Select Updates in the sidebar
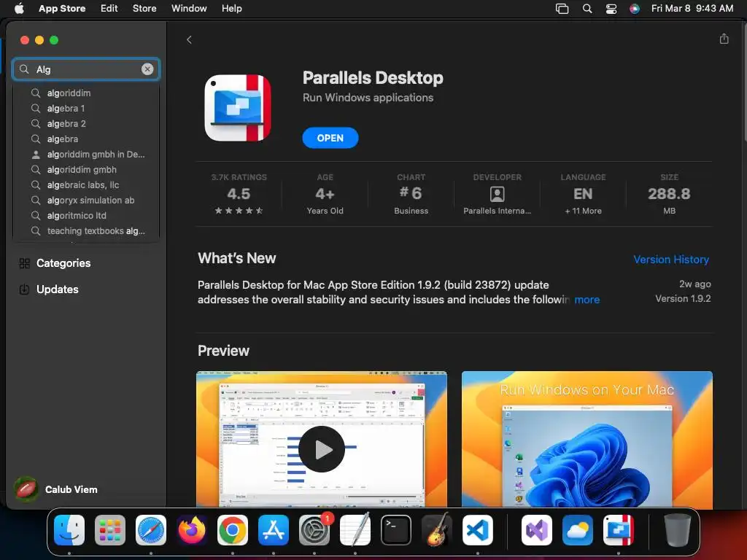This screenshot has height=560, width=747. [x=57, y=289]
